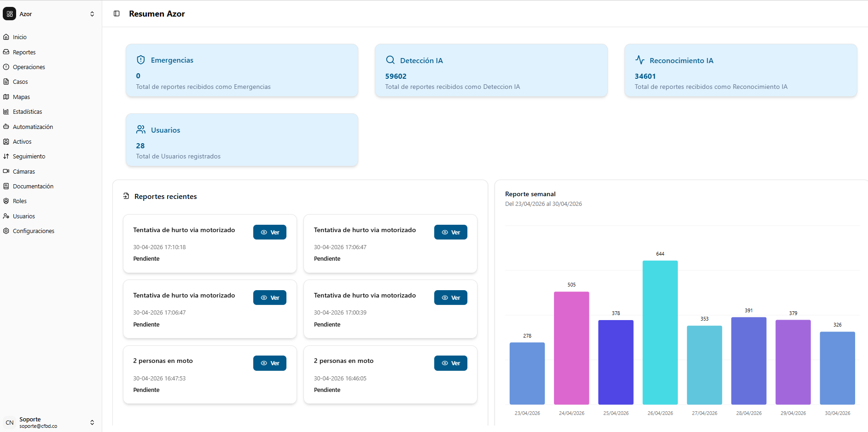Click the Reportes inbox icon
Screen dimensions: 868x432
6,52
